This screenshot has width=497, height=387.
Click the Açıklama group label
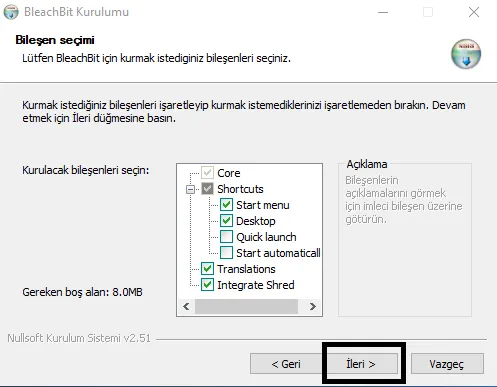(367, 164)
